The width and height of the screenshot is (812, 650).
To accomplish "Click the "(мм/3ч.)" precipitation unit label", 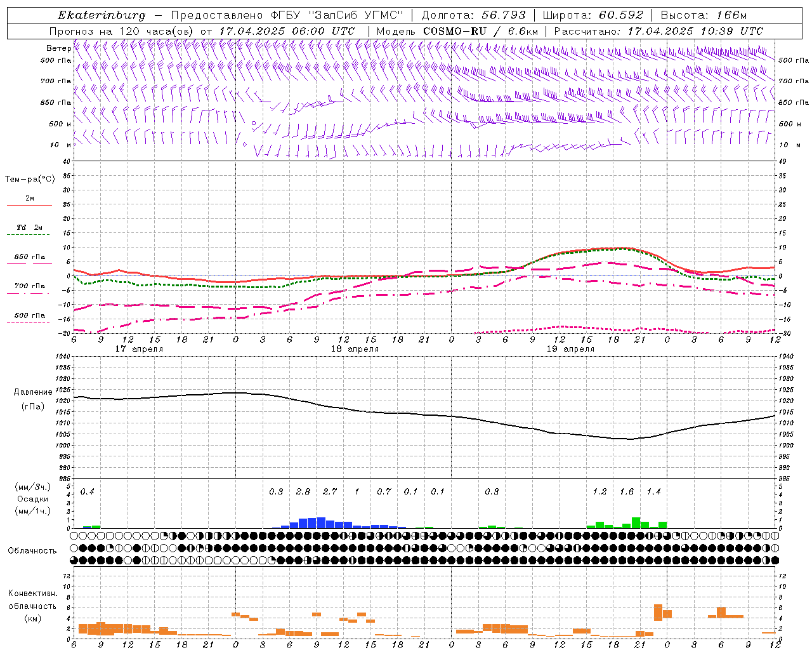I will (33, 487).
